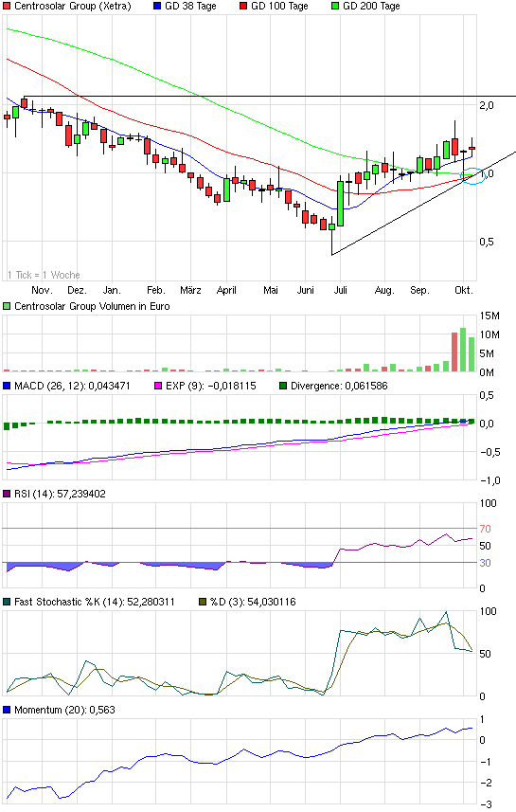
Task: Click the Divergence value label
Action: [x=339, y=386]
